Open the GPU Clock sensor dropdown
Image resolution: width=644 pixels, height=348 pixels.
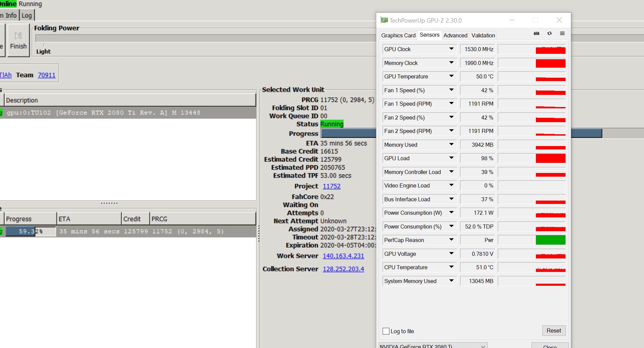(451, 49)
